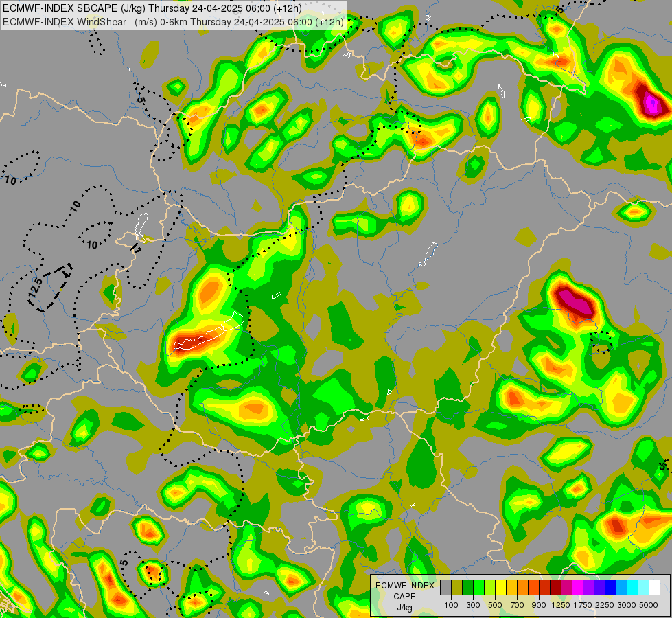Click the CAPE legend label

click(404, 597)
